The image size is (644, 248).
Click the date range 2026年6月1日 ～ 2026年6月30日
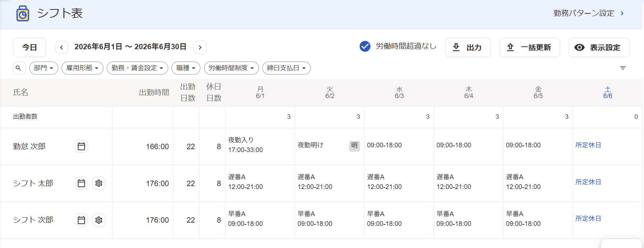click(x=131, y=47)
